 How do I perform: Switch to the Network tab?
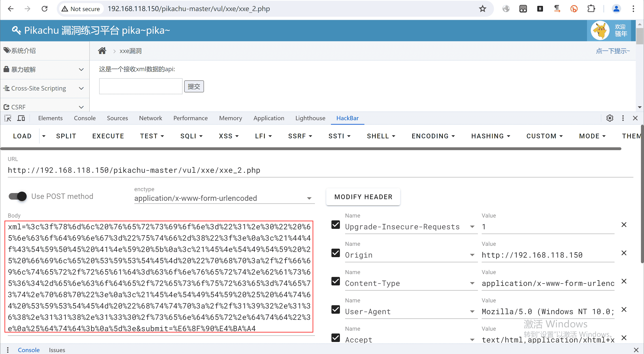(151, 118)
